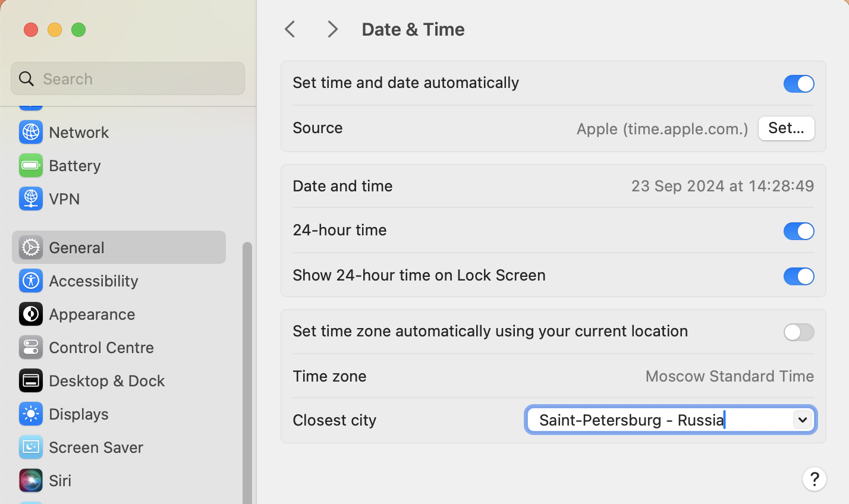849x504 pixels.
Task: Select the Siri icon in sidebar
Action: click(x=30, y=481)
